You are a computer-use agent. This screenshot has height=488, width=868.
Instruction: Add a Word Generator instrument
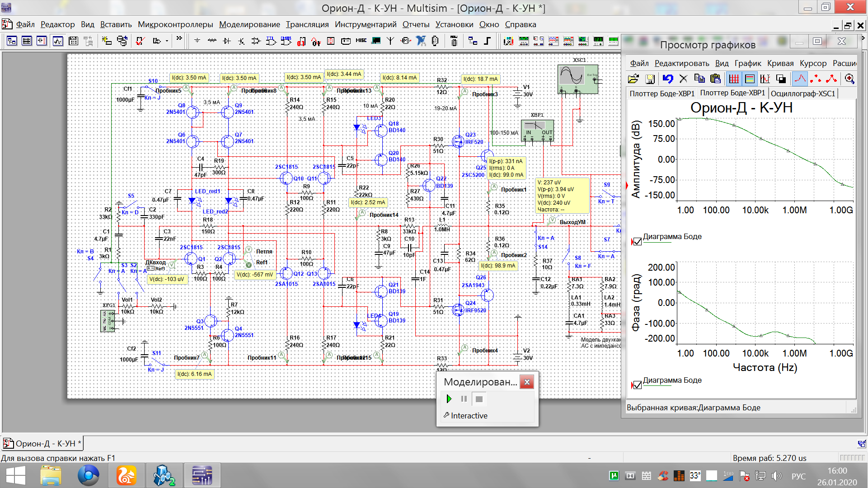pyautogui.click(x=613, y=41)
